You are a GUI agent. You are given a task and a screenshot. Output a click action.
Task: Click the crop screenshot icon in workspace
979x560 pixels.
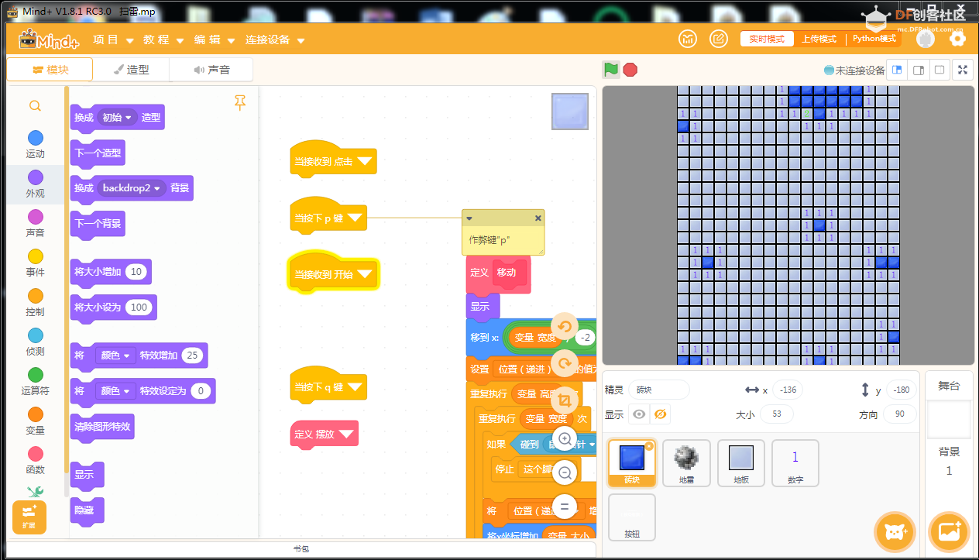pos(565,400)
